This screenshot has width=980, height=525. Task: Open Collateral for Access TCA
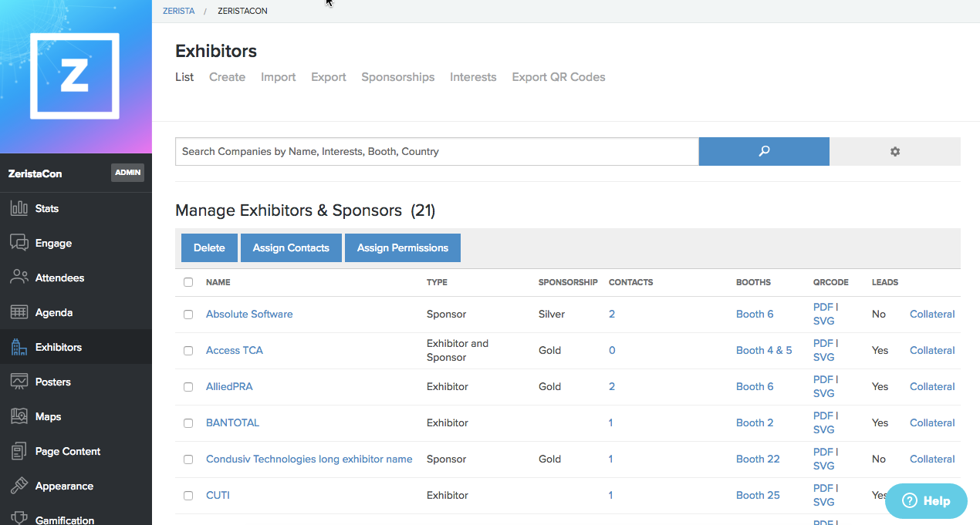(x=932, y=350)
